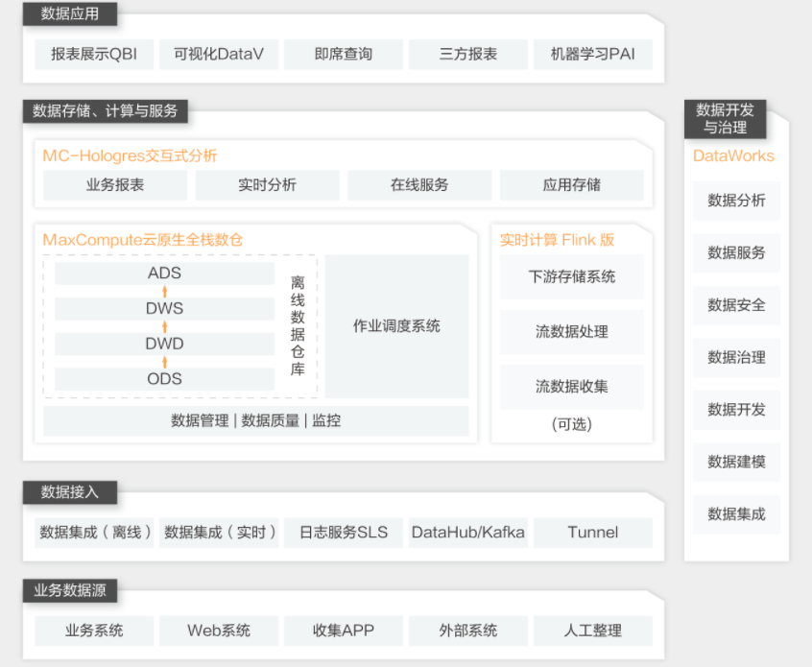
Task: Click the MC-Hologres交互式分析 title
Action: [130, 155]
